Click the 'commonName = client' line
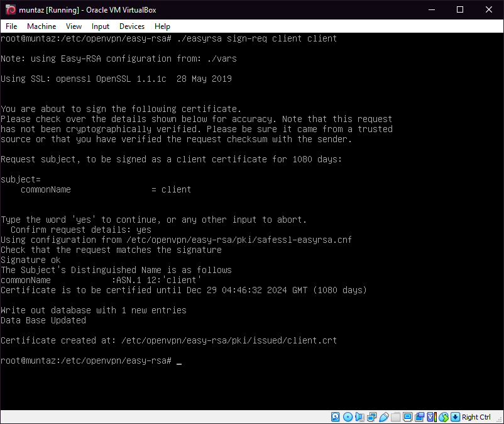The height and width of the screenshot is (424, 504). [106, 189]
